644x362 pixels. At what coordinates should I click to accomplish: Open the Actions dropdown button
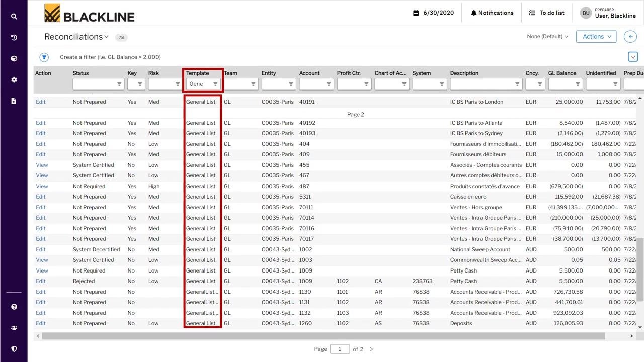click(596, 36)
